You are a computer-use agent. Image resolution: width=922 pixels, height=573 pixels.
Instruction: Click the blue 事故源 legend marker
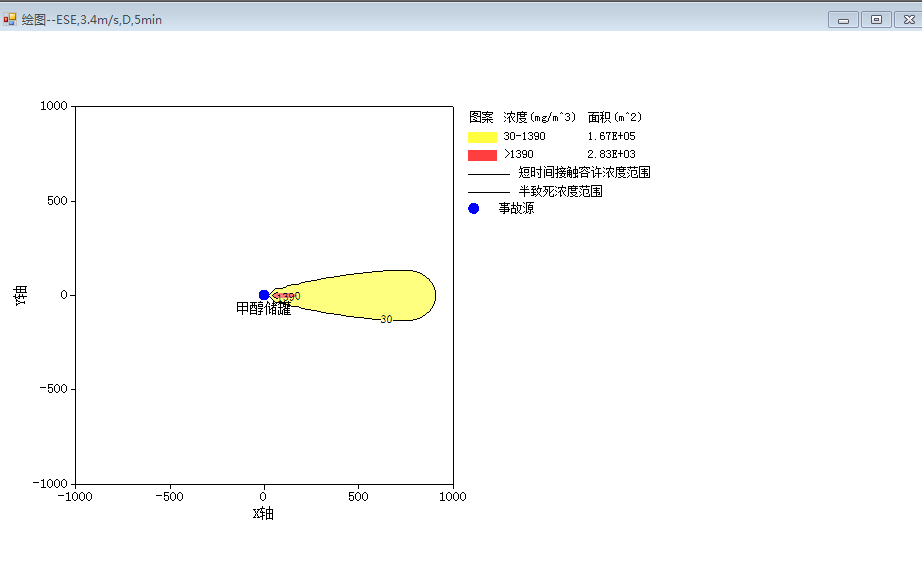(473, 208)
